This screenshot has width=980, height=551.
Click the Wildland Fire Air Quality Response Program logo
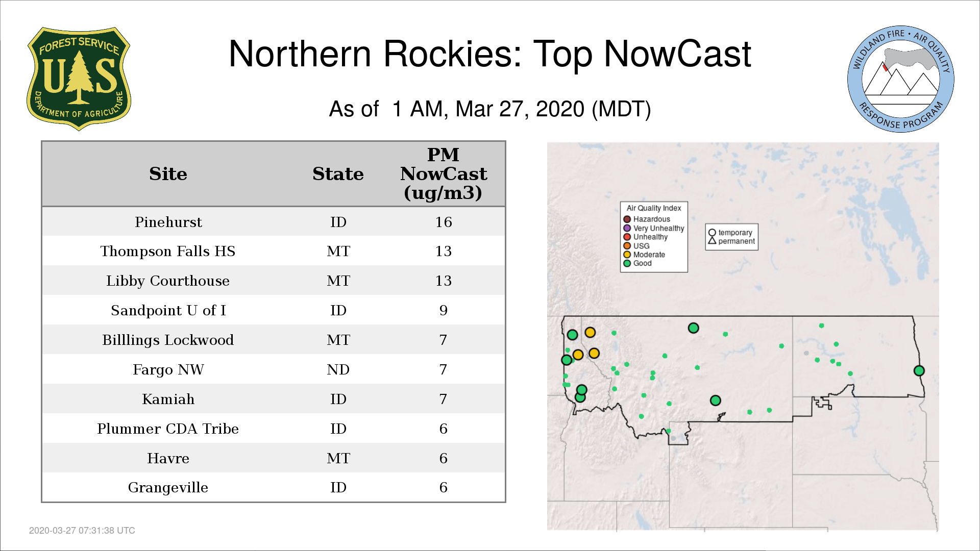pos(900,79)
